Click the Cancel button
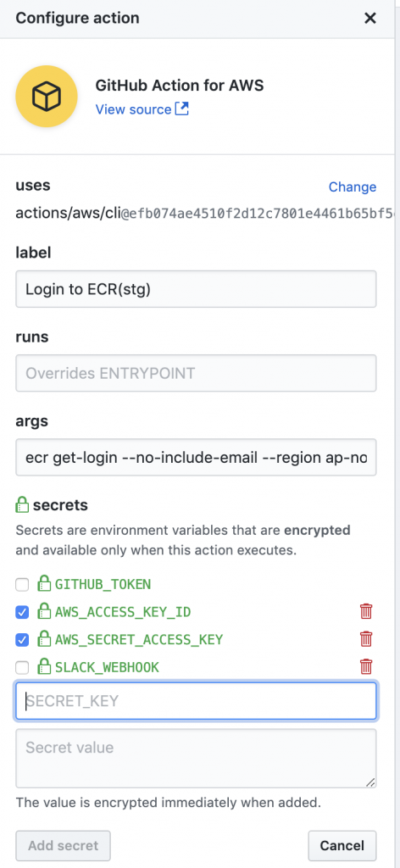This screenshot has width=400, height=868. point(342,845)
